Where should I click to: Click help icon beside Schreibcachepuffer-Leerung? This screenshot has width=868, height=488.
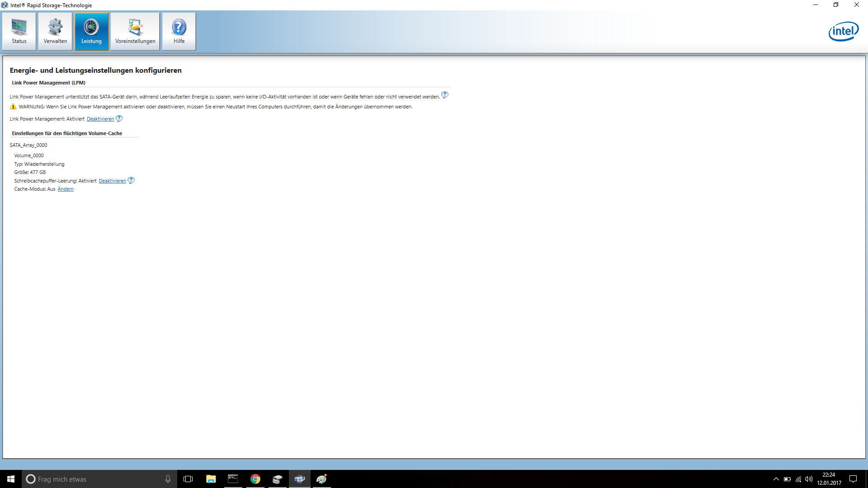131,180
